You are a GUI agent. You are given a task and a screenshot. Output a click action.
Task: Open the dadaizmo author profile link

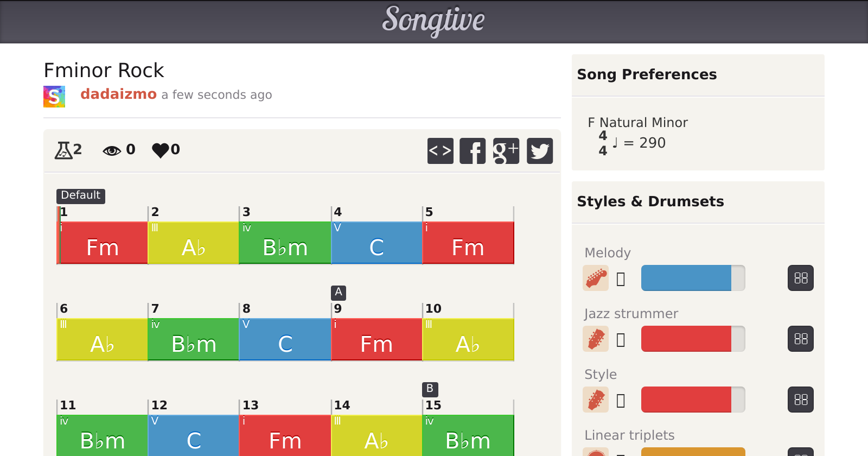[x=118, y=94]
